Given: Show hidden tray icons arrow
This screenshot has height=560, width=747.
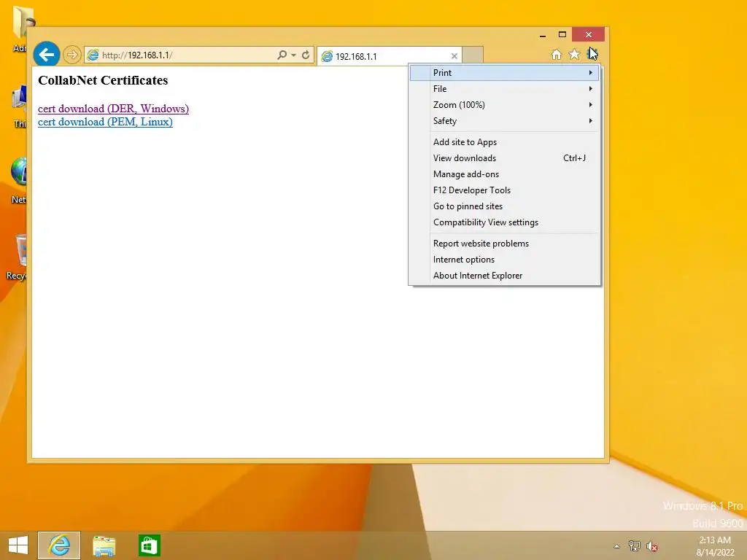Looking at the screenshot, I should pos(617,546).
